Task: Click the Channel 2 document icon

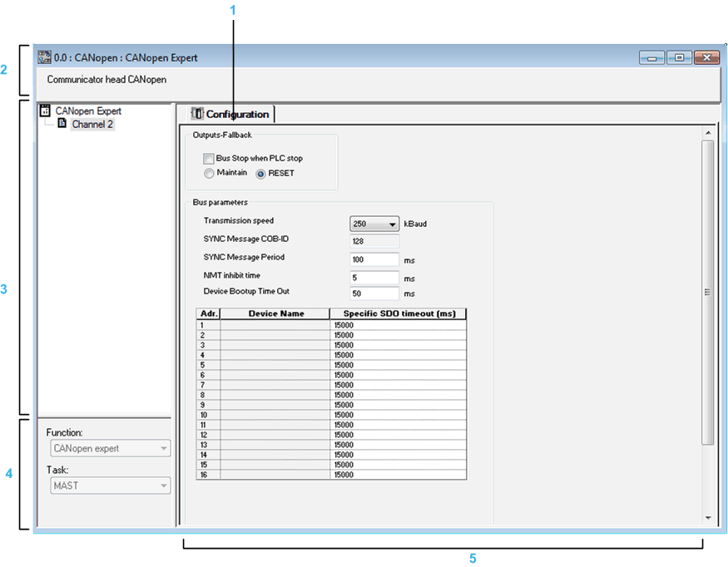Action: tap(62, 123)
